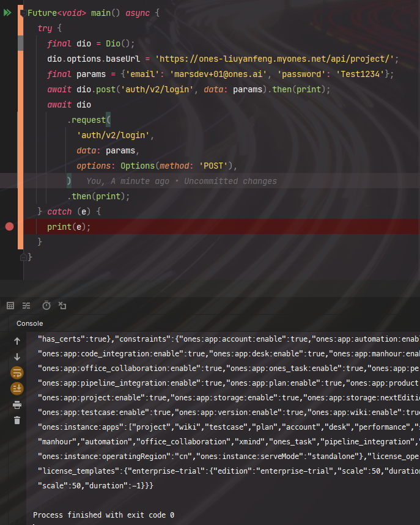The image size is (420, 525).
Task: Collapse the main() function fold marker
Action: tap(23, 13)
